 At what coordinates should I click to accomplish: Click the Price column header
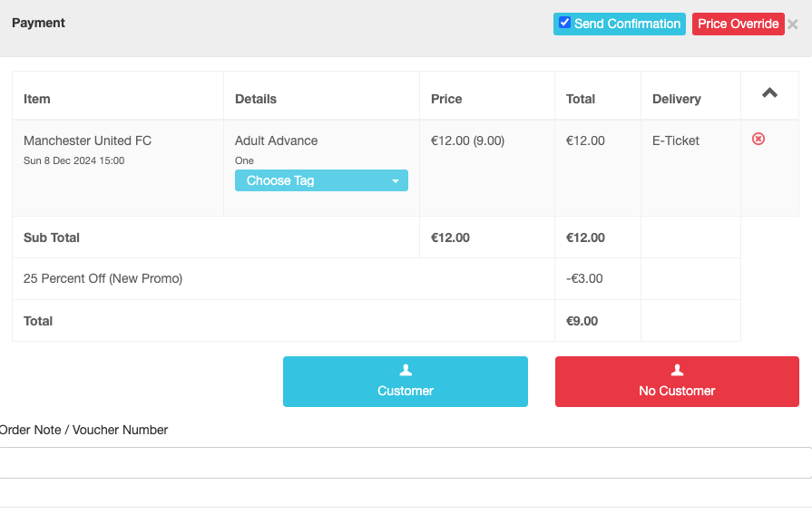click(446, 99)
